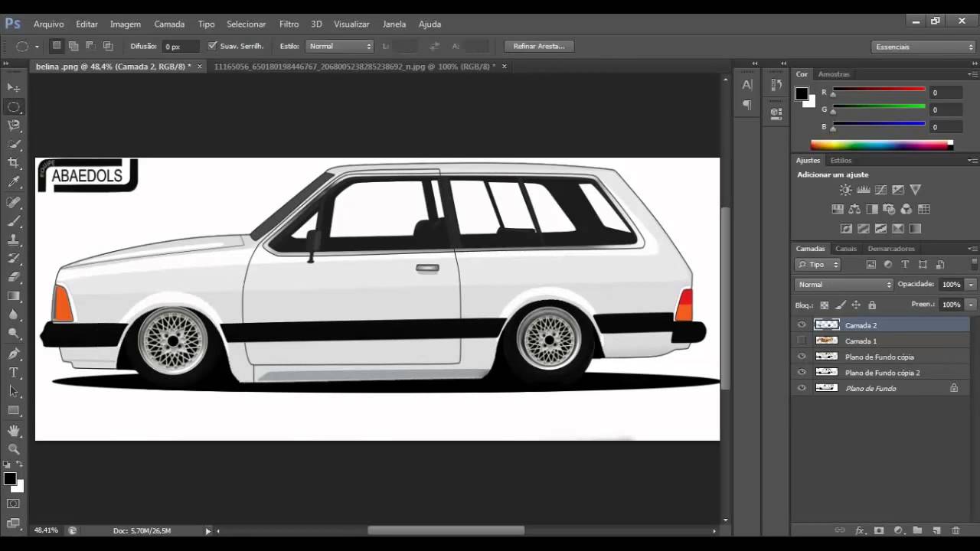
Task: Hide the locked Plano de Fundo layer
Action: tap(802, 388)
